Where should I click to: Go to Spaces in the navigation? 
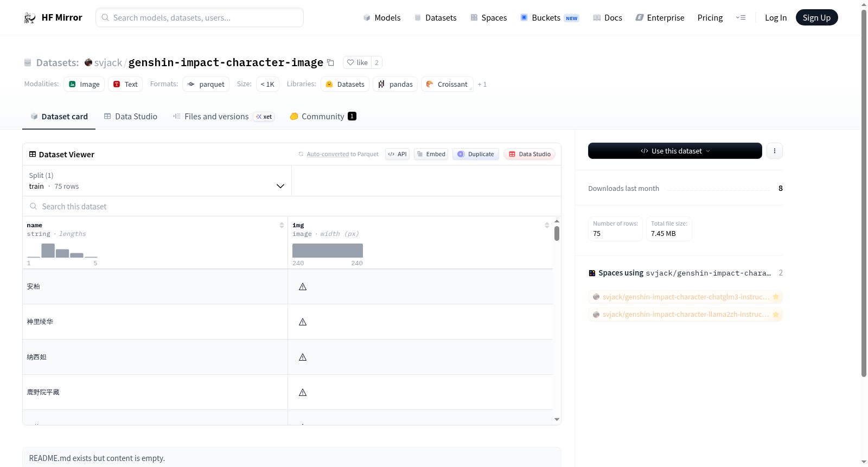[x=489, y=18]
